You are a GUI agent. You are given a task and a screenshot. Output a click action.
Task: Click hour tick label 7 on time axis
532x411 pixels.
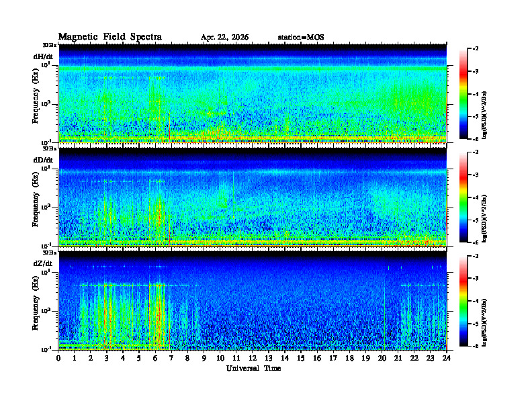tap(171, 358)
